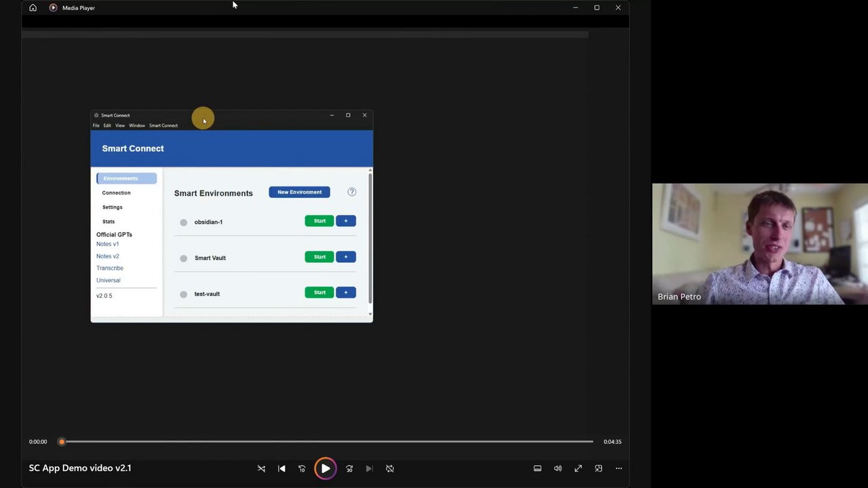This screenshot has width=868, height=488.
Task: Close the Smart Connect window
Action: pyautogui.click(x=365, y=115)
